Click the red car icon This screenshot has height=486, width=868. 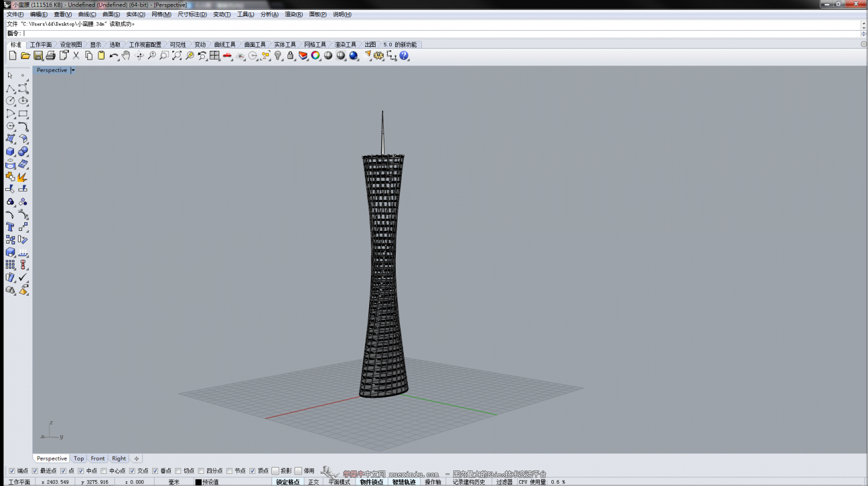tap(227, 56)
